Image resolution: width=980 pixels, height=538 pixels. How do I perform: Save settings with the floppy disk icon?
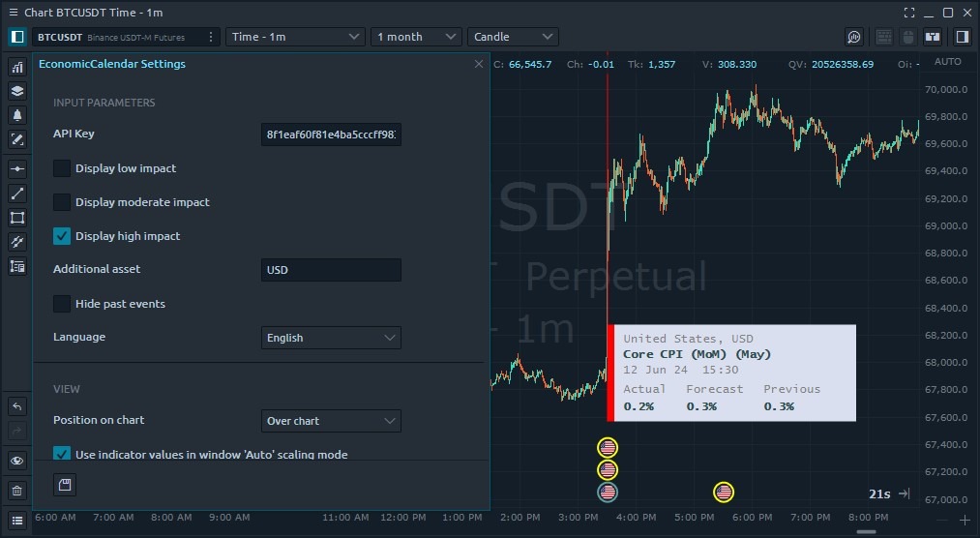(65, 485)
